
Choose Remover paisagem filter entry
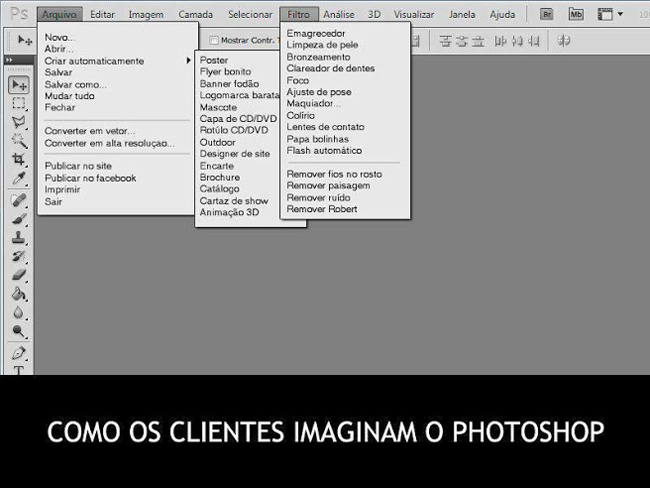point(328,186)
